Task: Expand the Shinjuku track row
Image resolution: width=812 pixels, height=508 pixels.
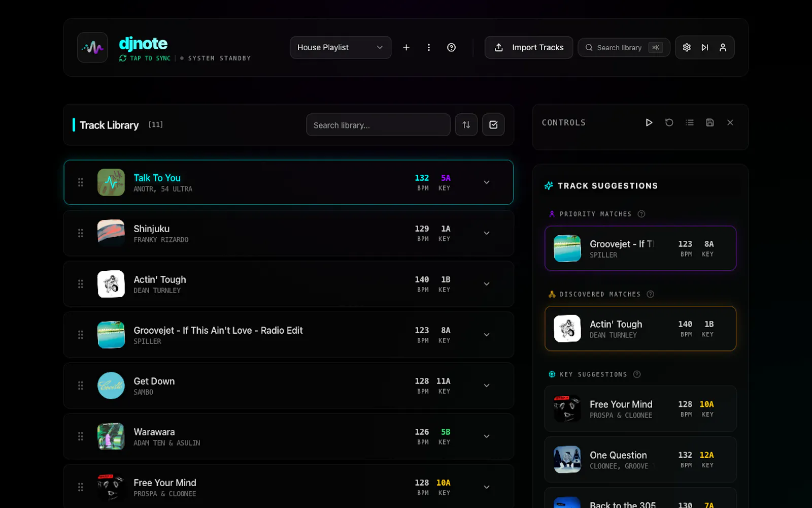Action: (x=486, y=233)
